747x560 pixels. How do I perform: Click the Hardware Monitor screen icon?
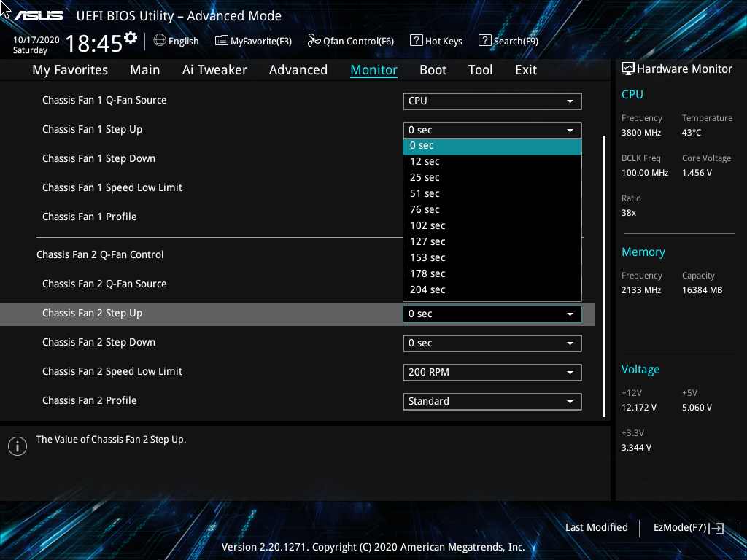click(628, 69)
